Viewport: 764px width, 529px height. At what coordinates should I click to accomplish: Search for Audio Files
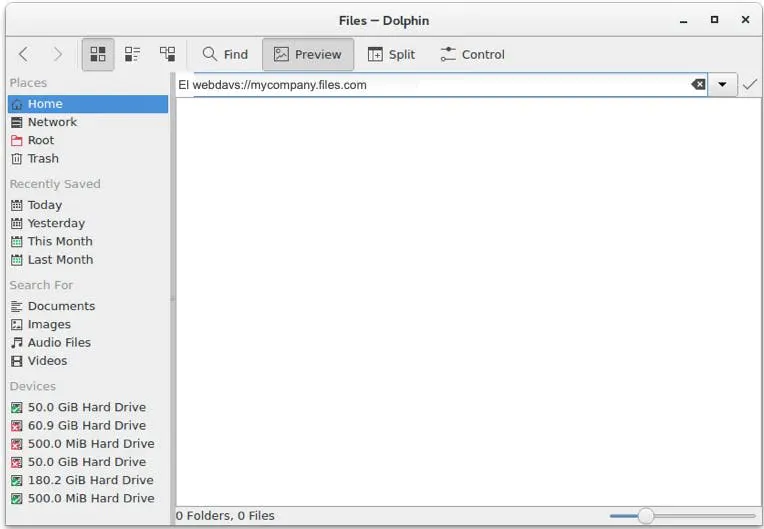(x=88, y=342)
